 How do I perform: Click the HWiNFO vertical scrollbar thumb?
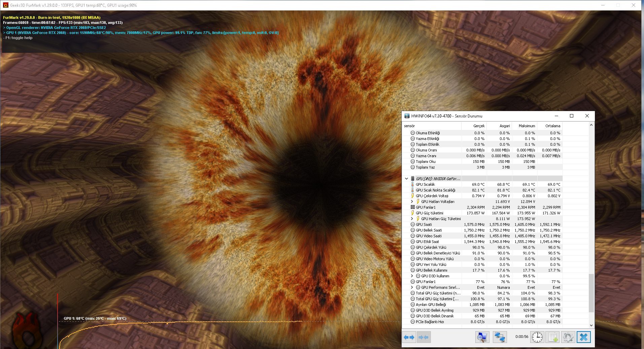point(591,293)
